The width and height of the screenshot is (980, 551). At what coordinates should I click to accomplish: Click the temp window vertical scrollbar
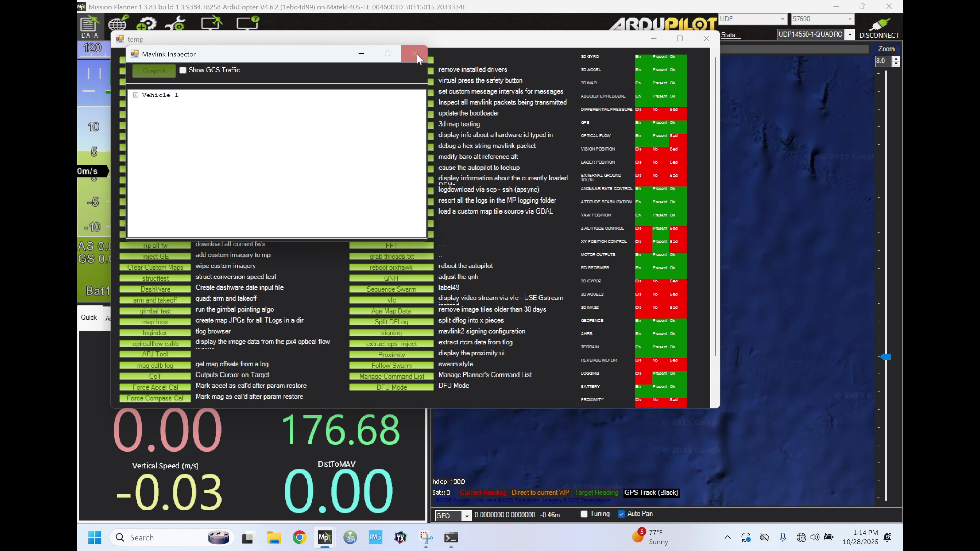[716, 206]
